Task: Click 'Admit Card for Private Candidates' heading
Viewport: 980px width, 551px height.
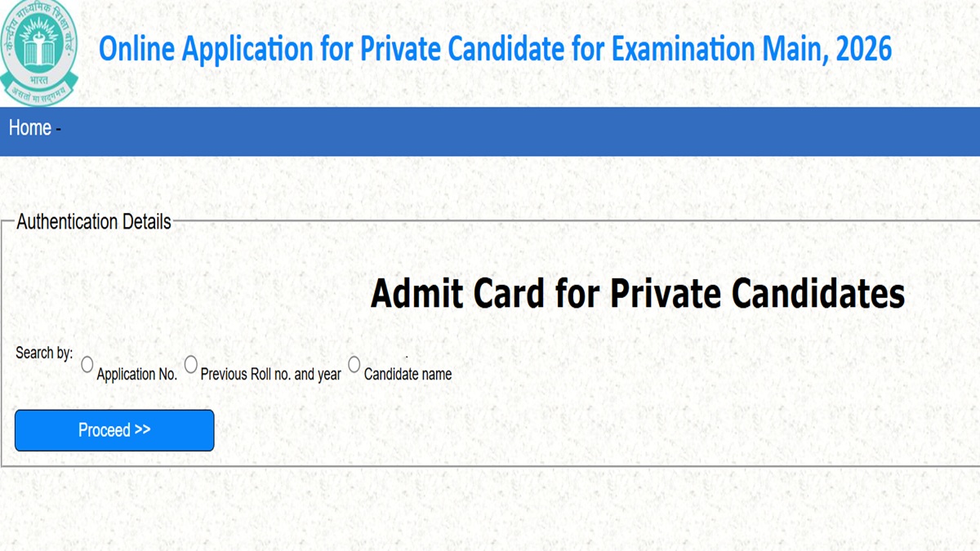Action: [x=637, y=294]
